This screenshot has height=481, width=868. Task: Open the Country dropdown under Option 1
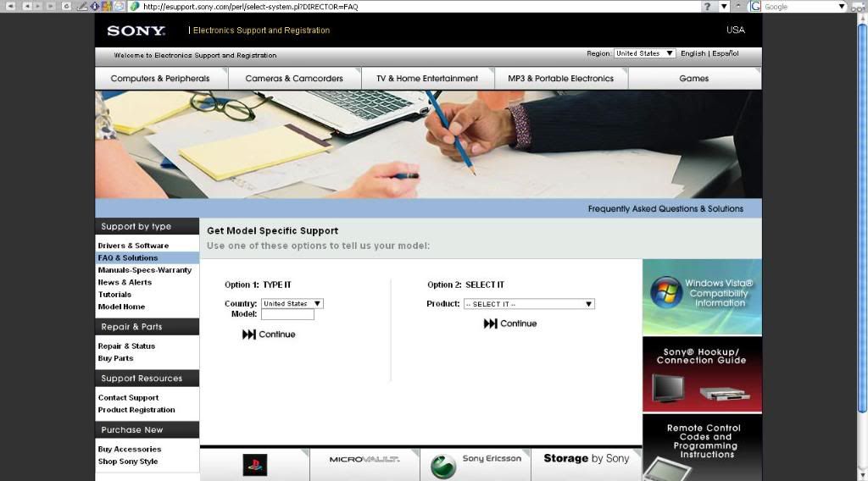pyautogui.click(x=292, y=303)
